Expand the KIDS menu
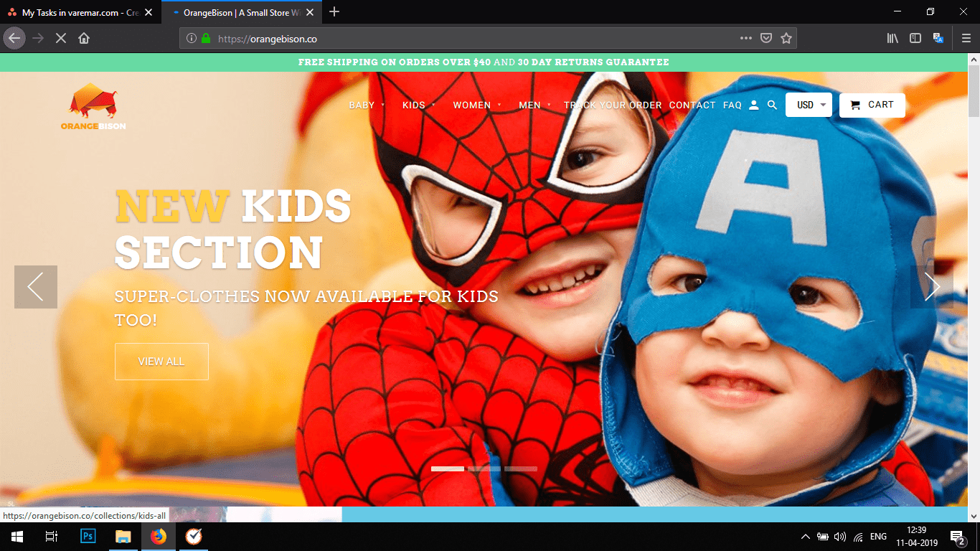 [419, 105]
